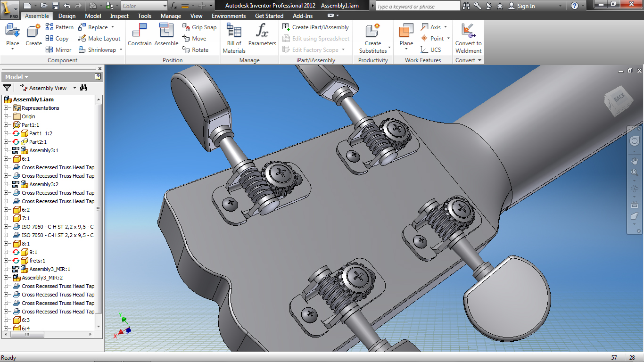Click the Help question mark button
644x362 pixels.
point(575,6)
